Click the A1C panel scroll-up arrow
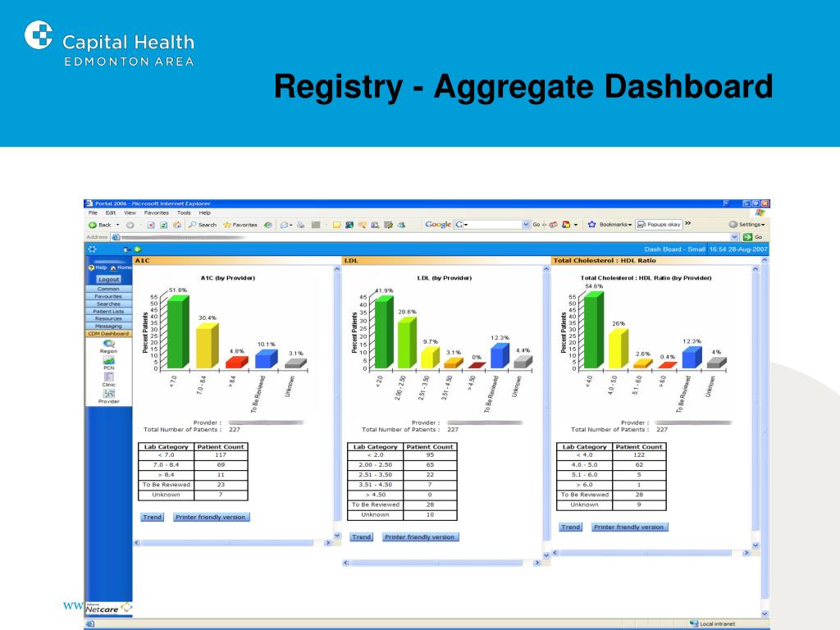The height and width of the screenshot is (630, 840). point(337,269)
